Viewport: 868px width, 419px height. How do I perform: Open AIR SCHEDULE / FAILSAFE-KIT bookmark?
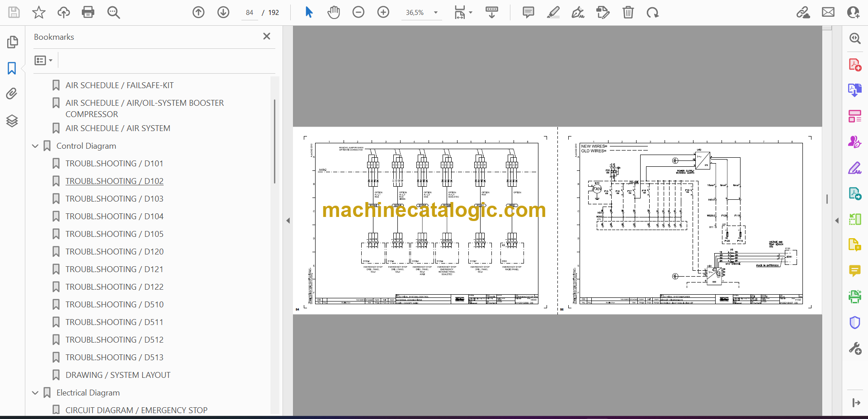(x=119, y=85)
